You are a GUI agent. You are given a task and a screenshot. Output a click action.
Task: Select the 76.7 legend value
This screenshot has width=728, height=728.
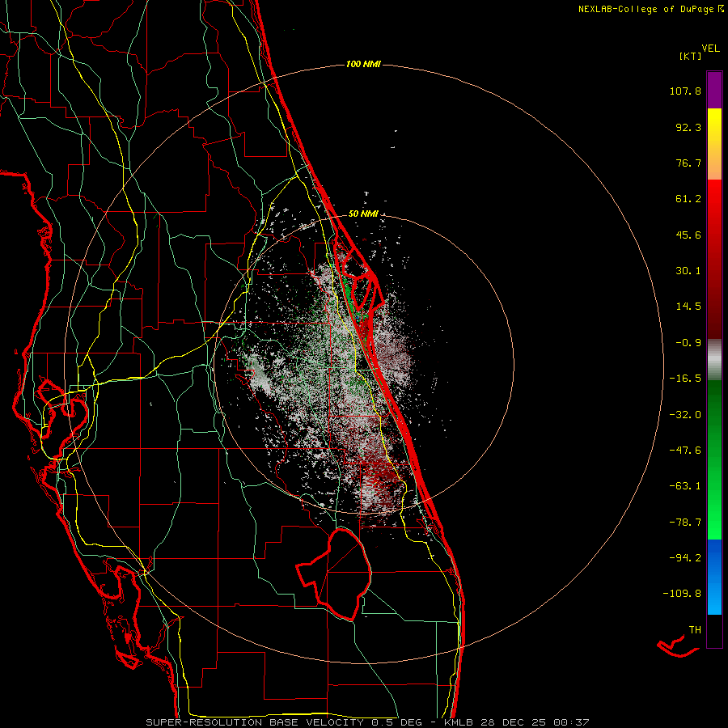(688, 163)
